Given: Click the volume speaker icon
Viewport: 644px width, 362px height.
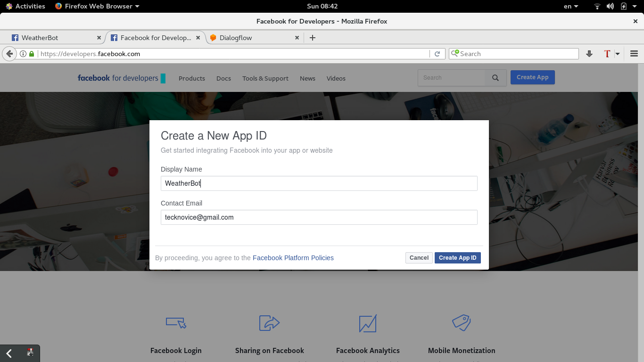Looking at the screenshot, I should coord(610,6).
